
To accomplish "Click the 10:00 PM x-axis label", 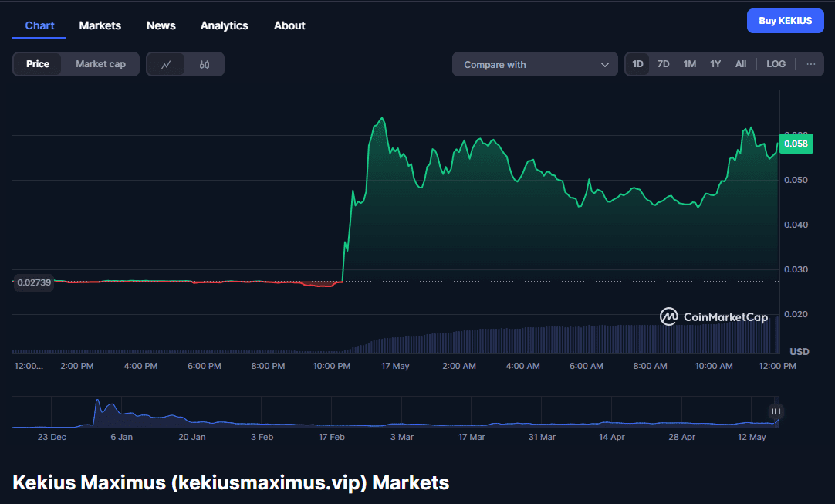I will pos(332,366).
